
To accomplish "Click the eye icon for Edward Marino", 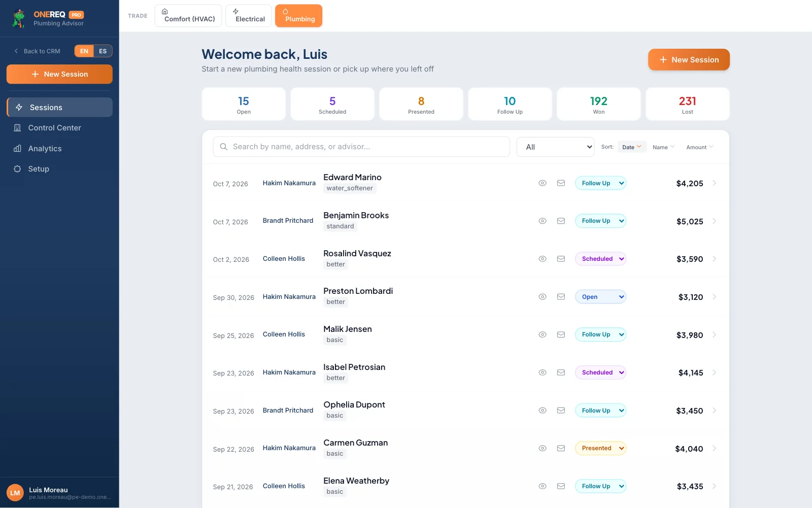I will coord(543,183).
